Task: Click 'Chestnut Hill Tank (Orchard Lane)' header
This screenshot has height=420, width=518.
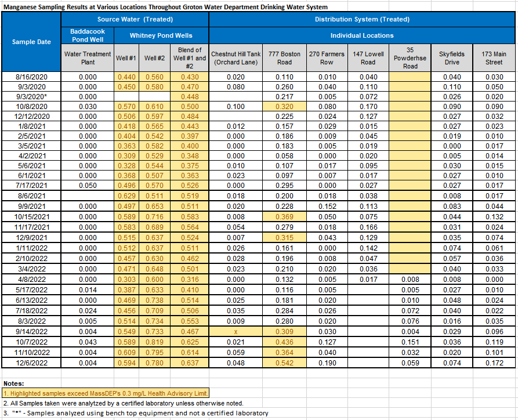Action: point(236,58)
